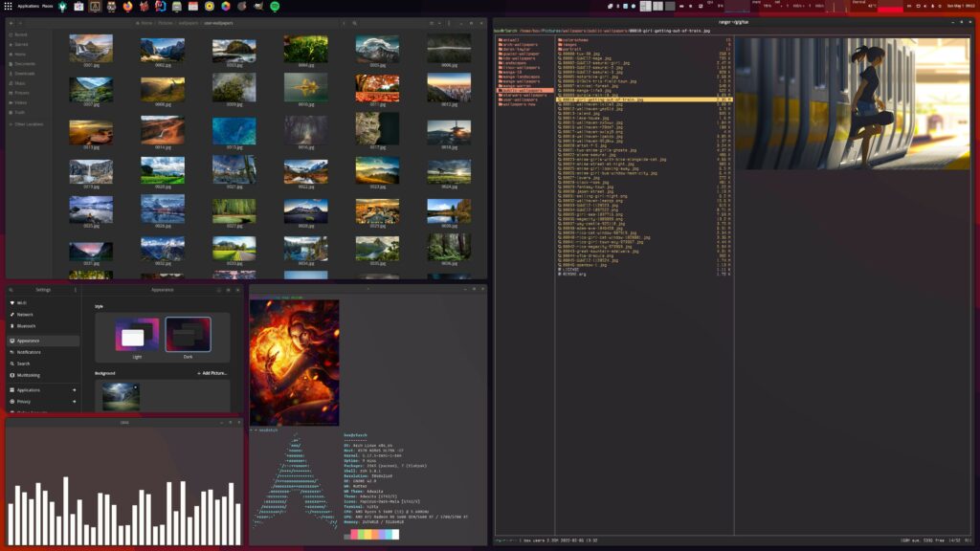Open the calendar app icon in the top panel
Screen dimensions: 980x551
point(192,6)
